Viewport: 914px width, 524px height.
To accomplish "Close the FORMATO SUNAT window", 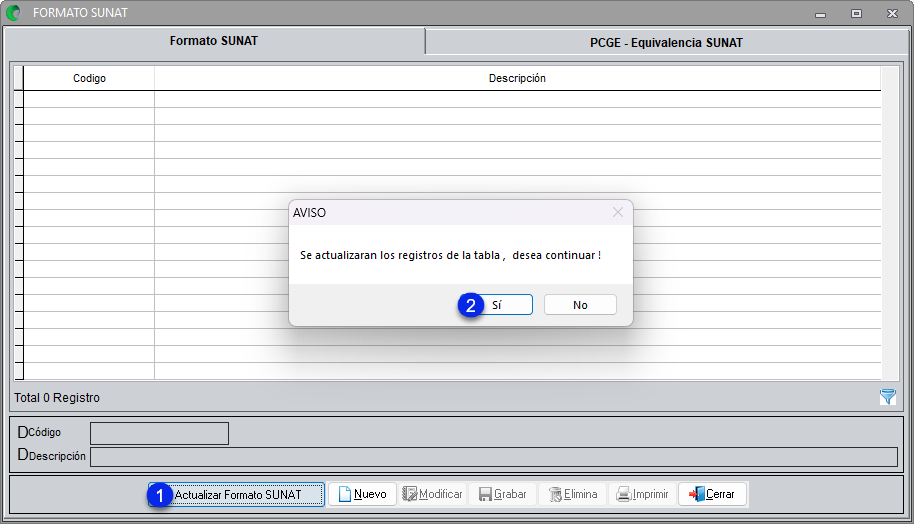I will tap(892, 13).
